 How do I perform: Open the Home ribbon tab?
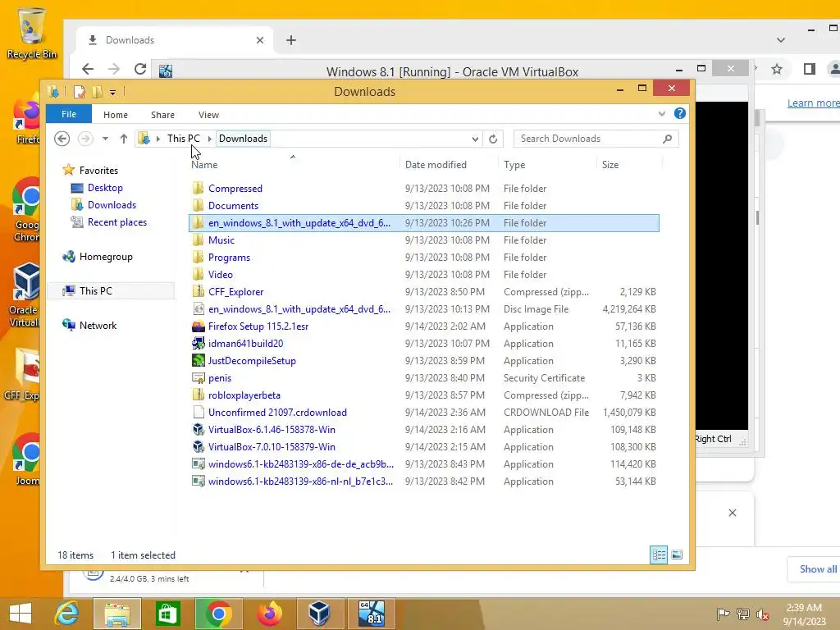pyautogui.click(x=115, y=115)
